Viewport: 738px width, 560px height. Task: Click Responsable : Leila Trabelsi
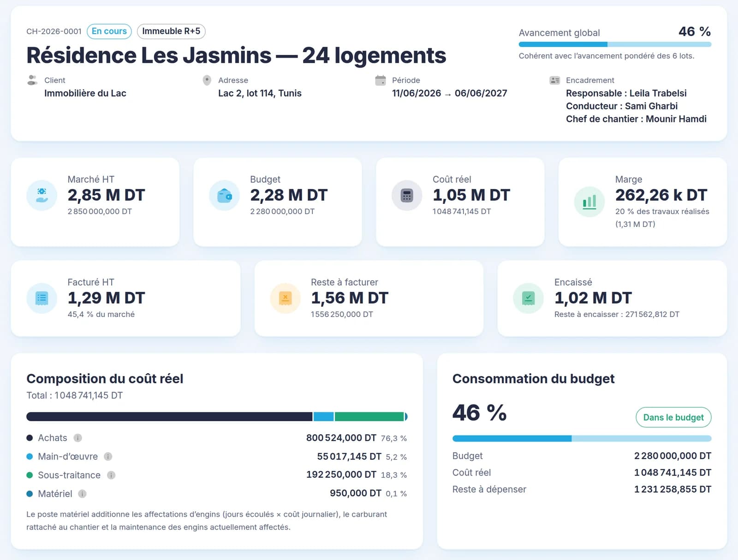click(x=626, y=93)
